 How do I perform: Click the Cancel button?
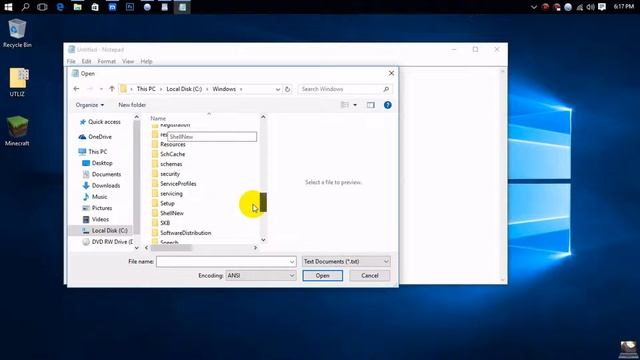tap(370, 276)
